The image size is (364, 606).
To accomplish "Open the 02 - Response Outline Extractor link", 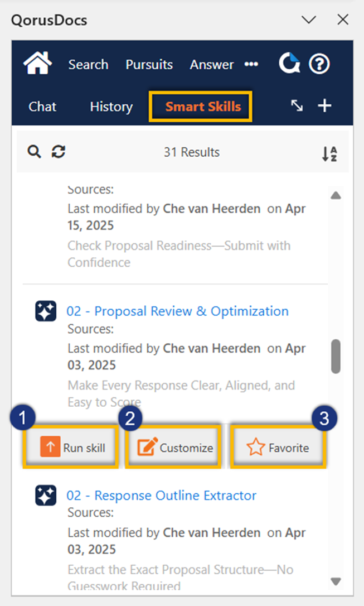I will 162,496.
